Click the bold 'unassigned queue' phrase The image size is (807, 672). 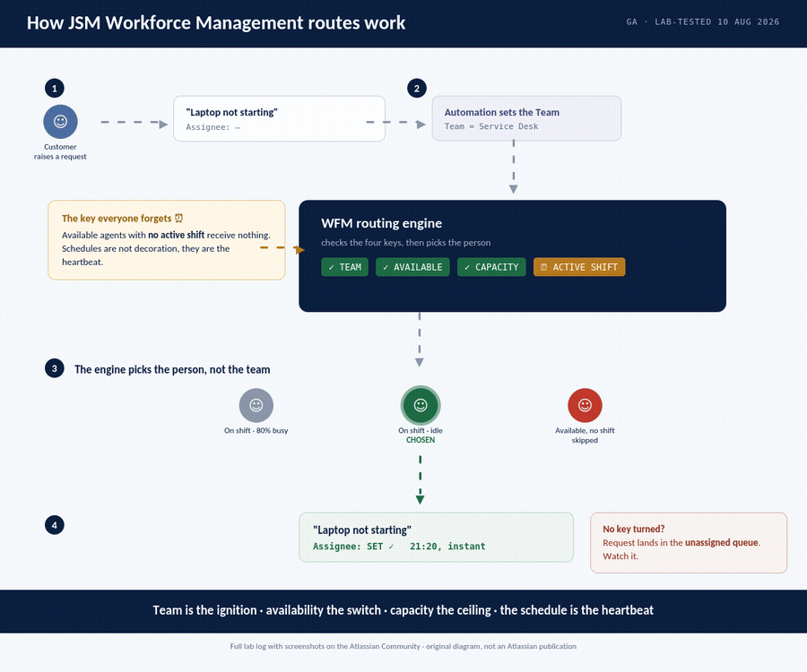point(722,542)
